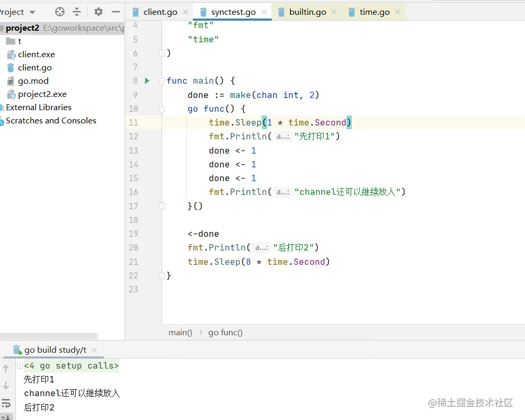Click the a...: parameter hint on line 20
The image size is (525, 420).
pyautogui.click(x=262, y=247)
